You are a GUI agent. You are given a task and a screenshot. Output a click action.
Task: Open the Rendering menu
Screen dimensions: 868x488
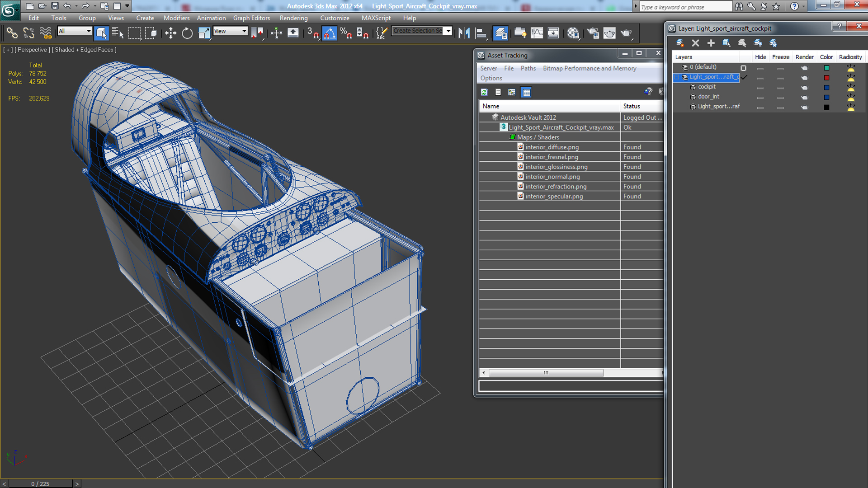293,18
